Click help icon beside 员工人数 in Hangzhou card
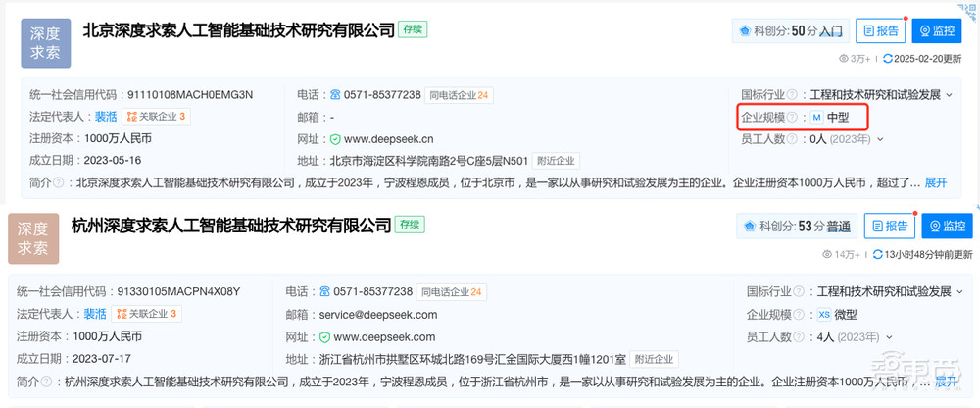The image size is (980, 408). point(799,337)
